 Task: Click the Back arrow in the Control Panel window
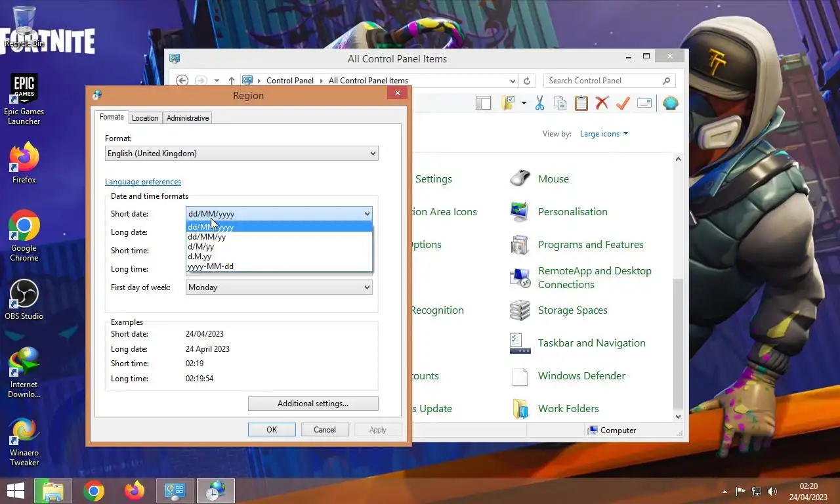[182, 81]
